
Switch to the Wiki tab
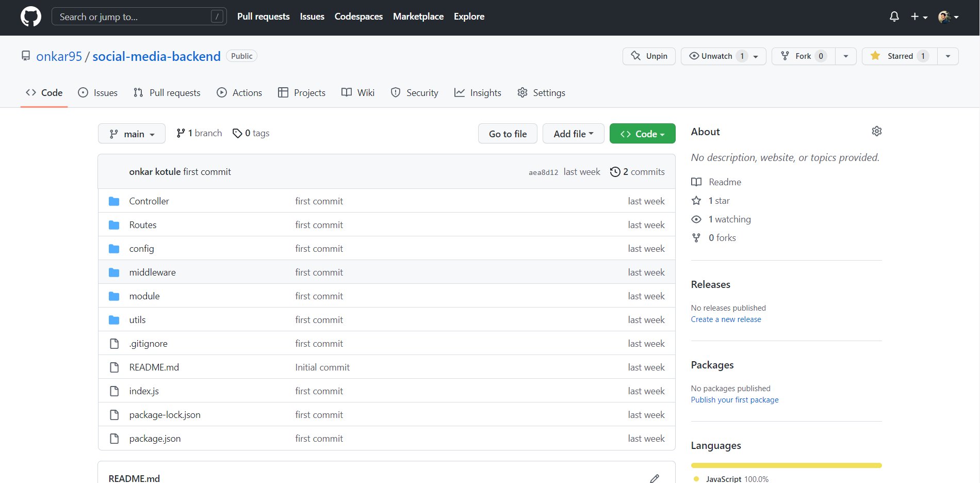pos(358,93)
